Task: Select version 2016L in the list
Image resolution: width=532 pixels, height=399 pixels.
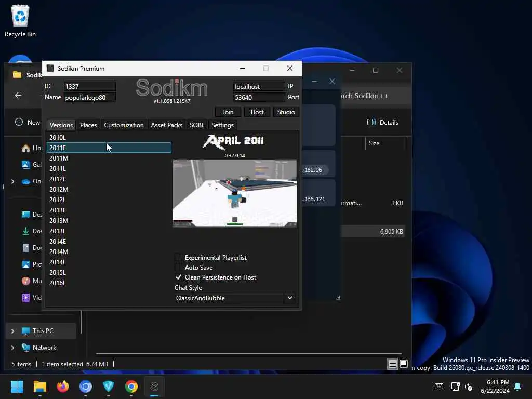Action: point(109,283)
